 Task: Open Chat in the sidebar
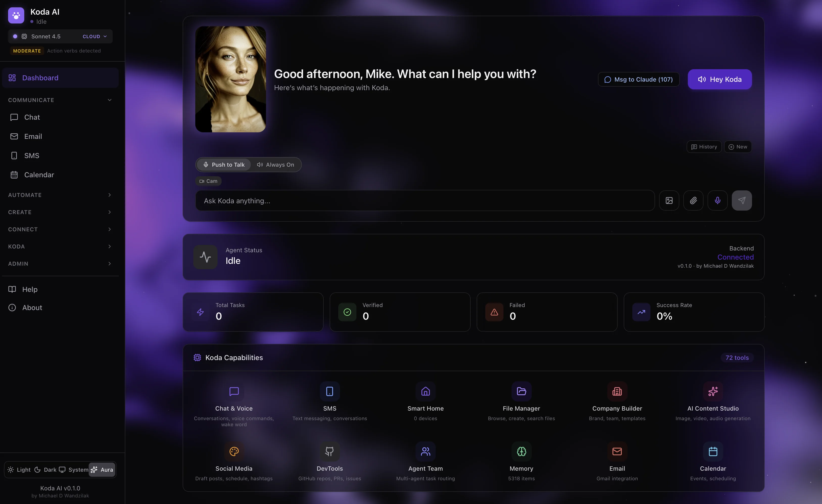(60, 117)
